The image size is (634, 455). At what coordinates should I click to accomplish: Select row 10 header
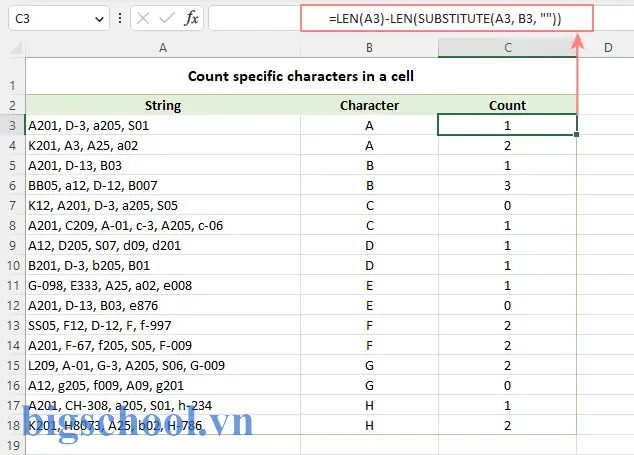pos(13,266)
